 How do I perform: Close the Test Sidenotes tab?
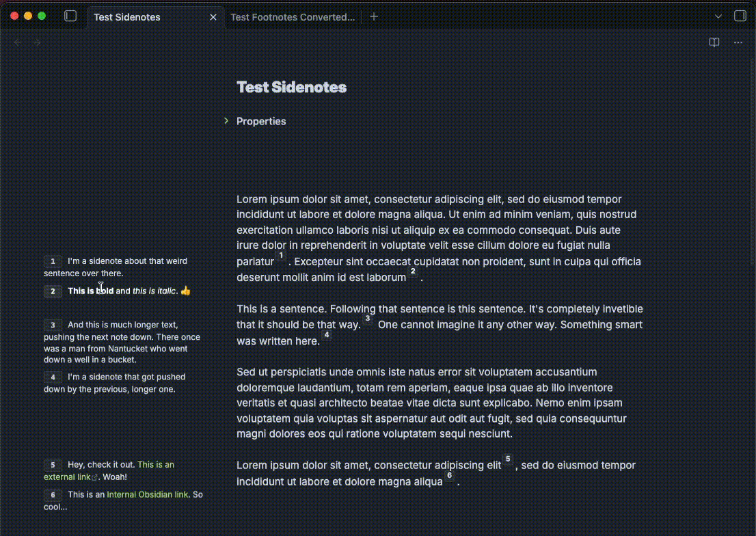tap(213, 16)
